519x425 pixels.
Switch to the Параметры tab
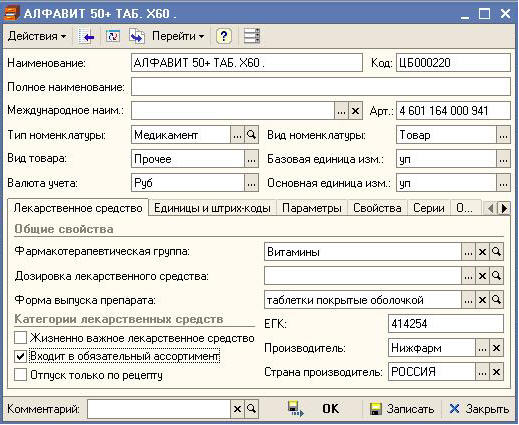(312, 208)
